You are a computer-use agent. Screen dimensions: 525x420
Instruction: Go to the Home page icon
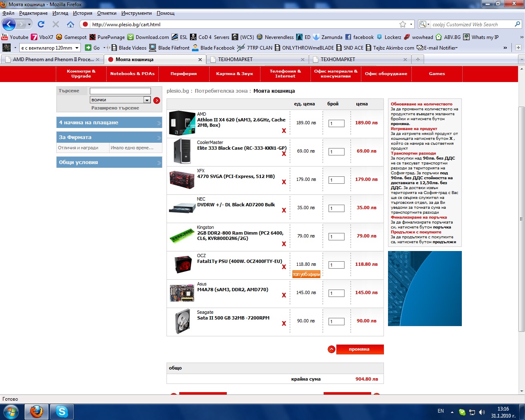pos(71,24)
